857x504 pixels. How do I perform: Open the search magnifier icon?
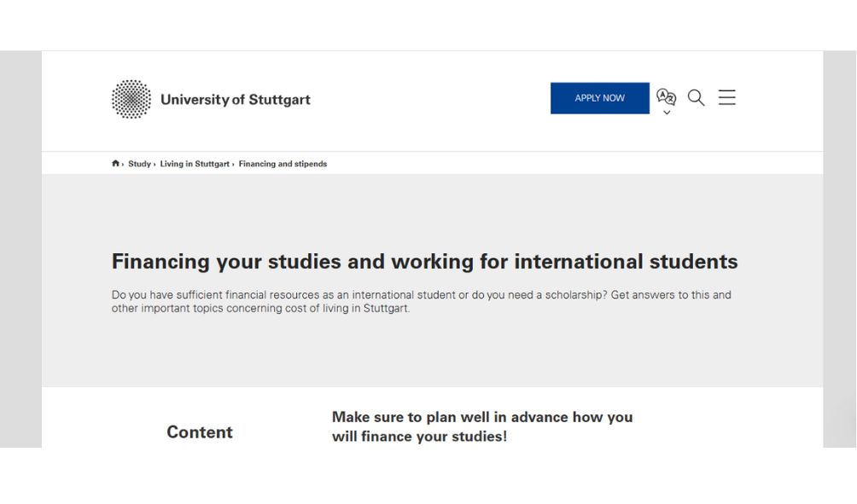point(696,97)
